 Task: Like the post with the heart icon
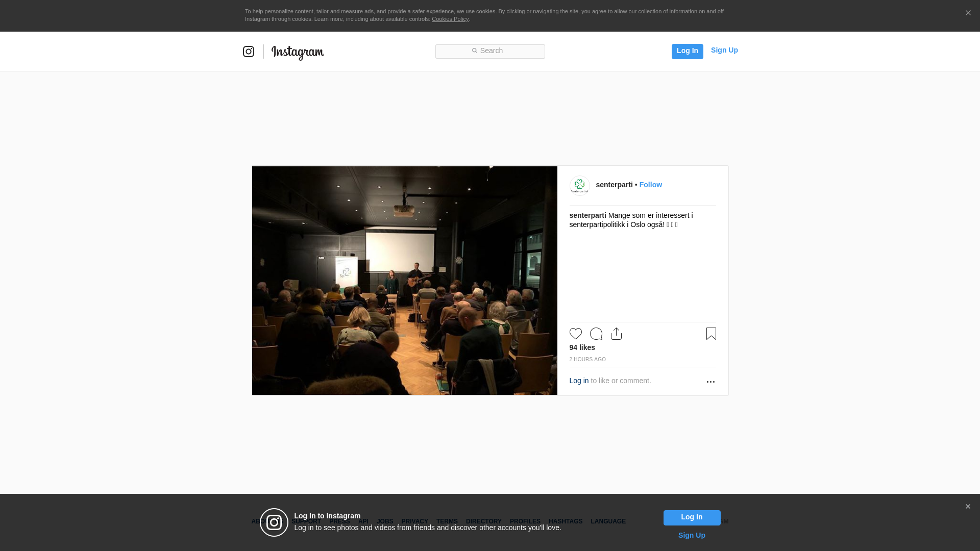pyautogui.click(x=576, y=334)
